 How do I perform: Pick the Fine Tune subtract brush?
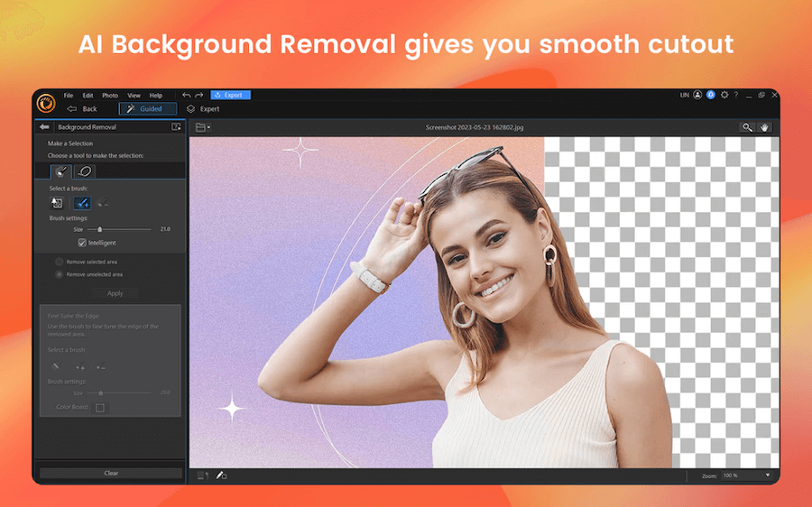(101, 366)
